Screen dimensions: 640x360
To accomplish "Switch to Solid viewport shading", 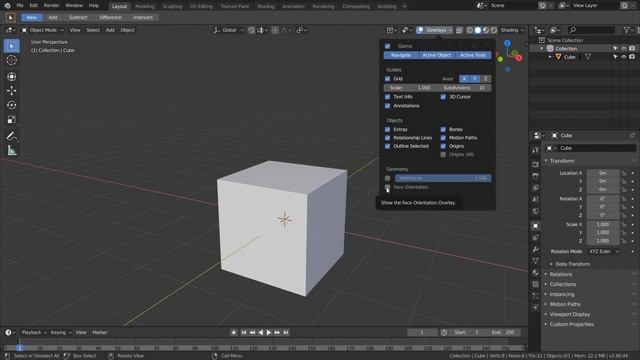I will click(x=478, y=30).
